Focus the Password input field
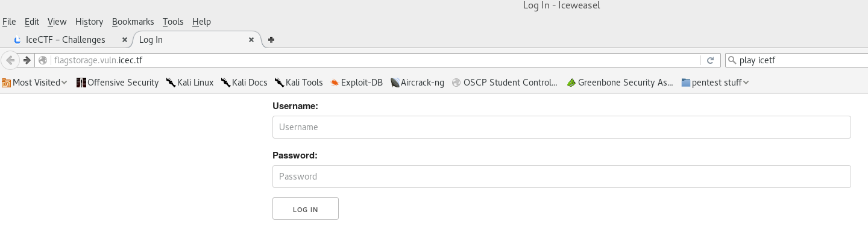The image size is (868, 238). 562,177
